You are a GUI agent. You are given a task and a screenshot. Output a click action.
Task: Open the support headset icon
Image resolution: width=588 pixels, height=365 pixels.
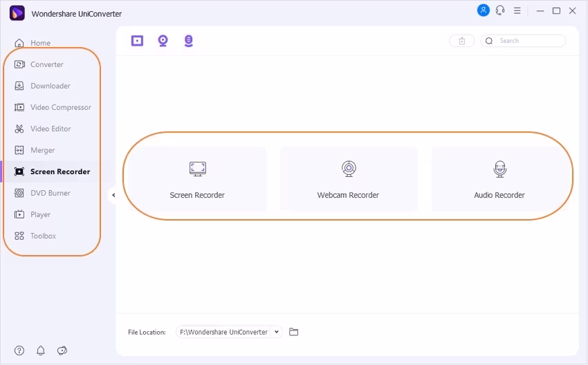pos(500,10)
